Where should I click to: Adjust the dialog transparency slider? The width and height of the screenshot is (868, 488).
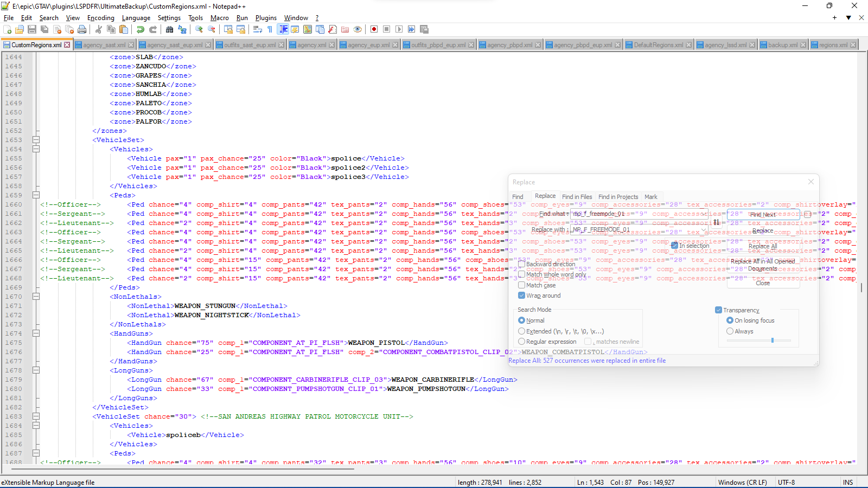pos(772,341)
